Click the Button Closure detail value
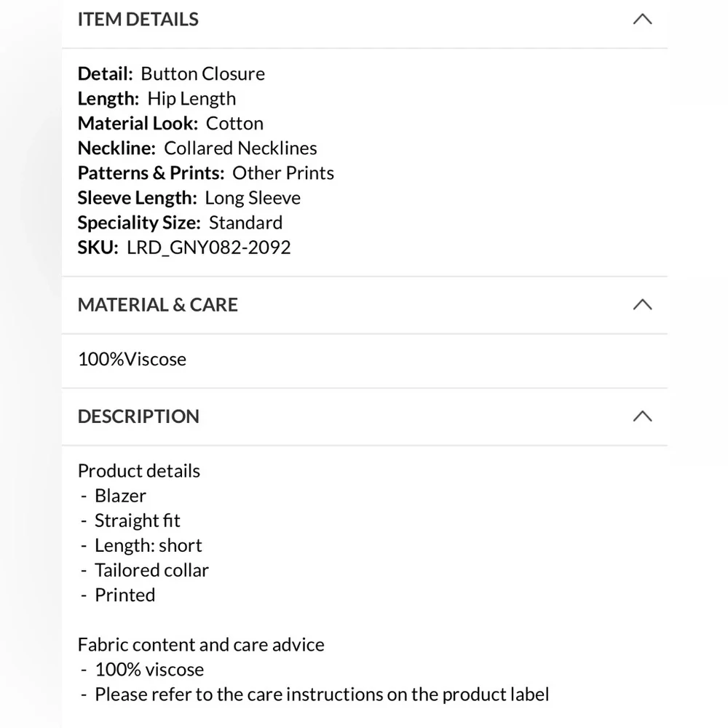The width and height of the screenshot is (728, 728). tap(202, 74)
